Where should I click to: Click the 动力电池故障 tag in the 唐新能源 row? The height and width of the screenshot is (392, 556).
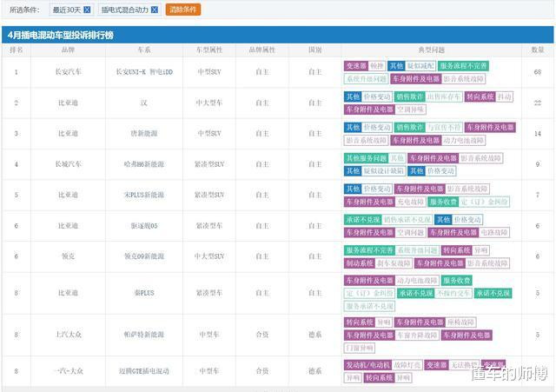pos(463,141)
